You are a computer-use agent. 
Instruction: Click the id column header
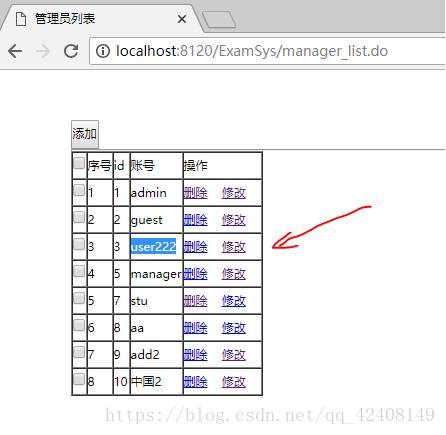coord(122,166)
